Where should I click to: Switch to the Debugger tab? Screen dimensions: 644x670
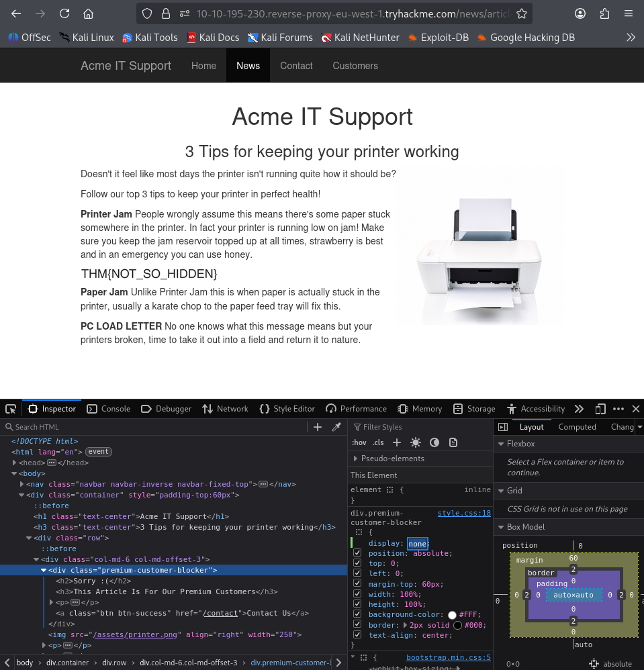(x=167, y=409)
